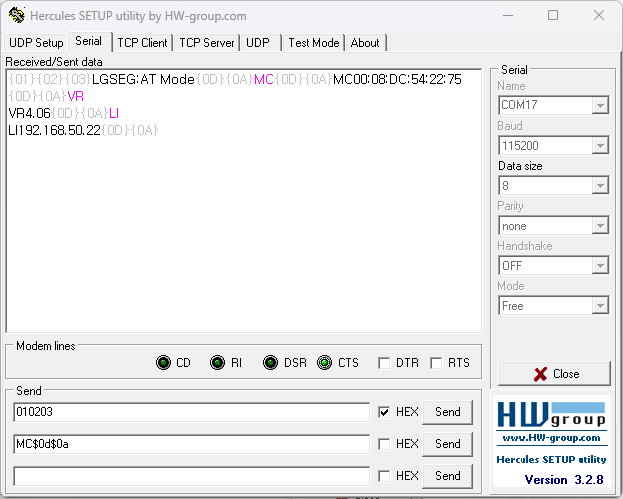Open the COM17 port name dropdown

click(600, 105)
